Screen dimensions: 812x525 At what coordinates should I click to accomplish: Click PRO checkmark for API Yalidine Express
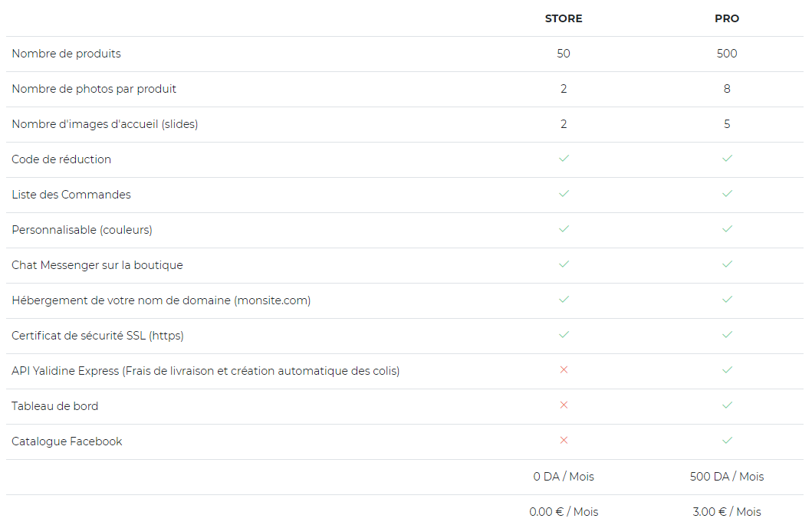coord(727,370)
